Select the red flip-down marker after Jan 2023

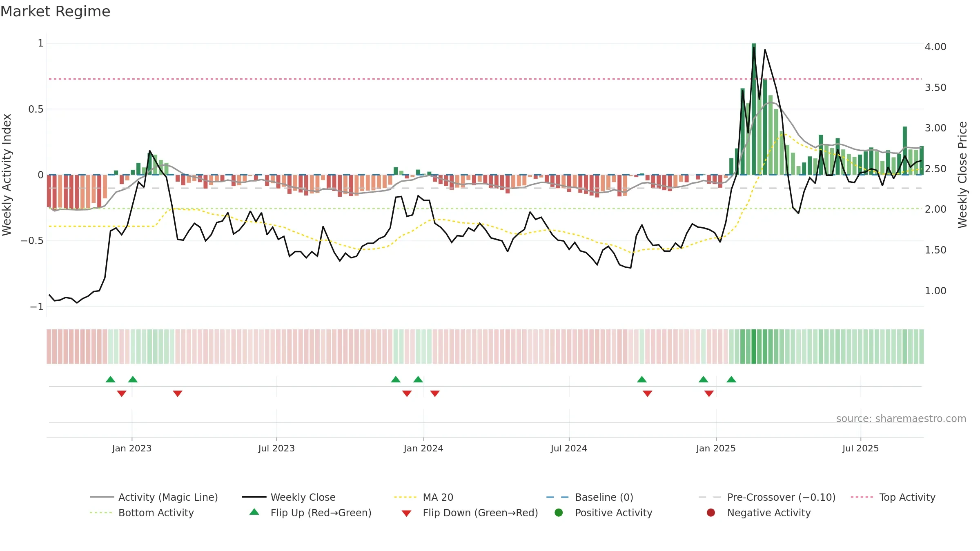point(178,393)
